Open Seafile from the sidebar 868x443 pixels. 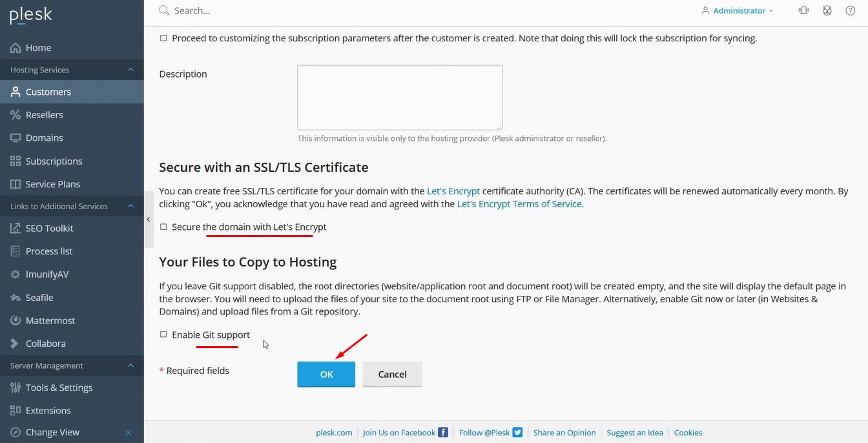tap(39, 297)
